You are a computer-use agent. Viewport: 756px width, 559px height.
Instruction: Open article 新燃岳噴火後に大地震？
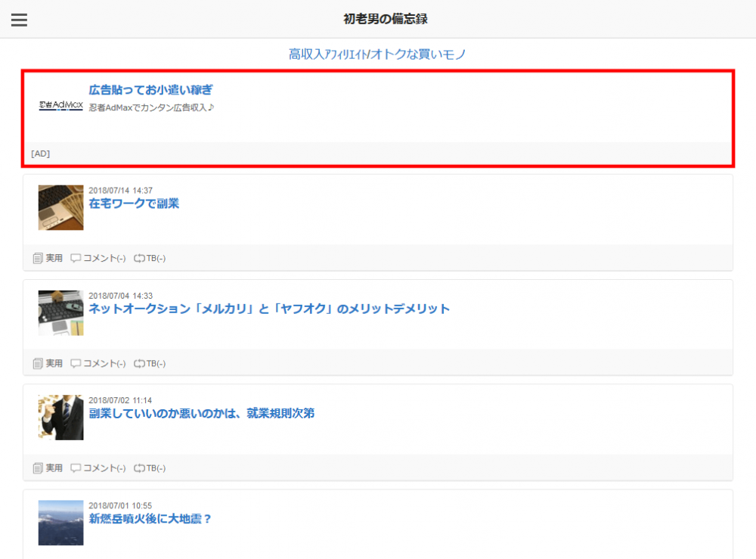coord(150,519)
